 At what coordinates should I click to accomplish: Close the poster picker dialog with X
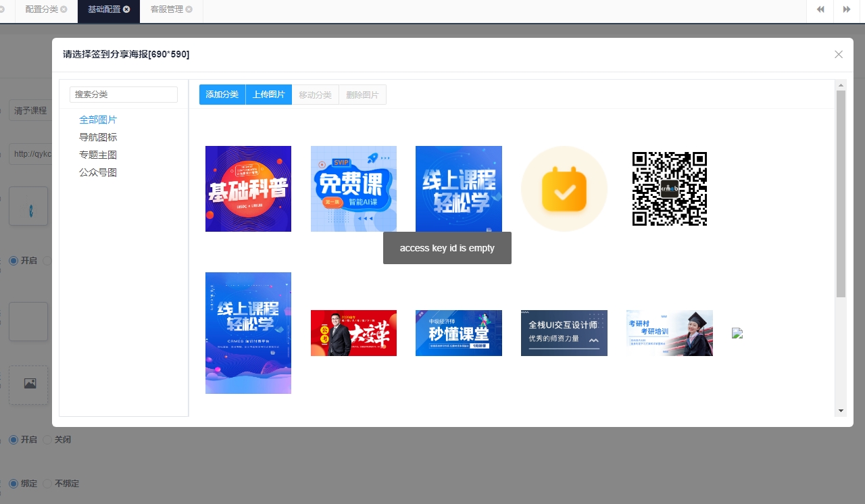[839, 55]
